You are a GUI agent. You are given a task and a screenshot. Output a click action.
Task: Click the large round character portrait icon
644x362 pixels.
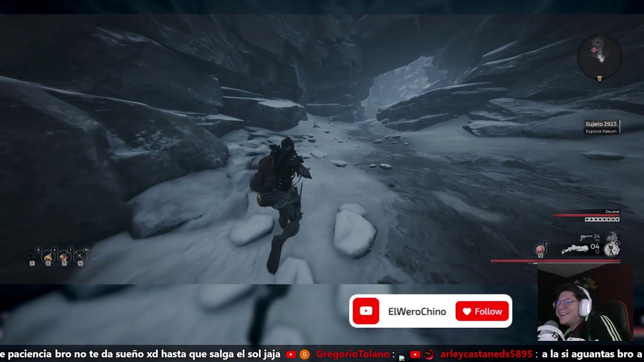[612, 249]
